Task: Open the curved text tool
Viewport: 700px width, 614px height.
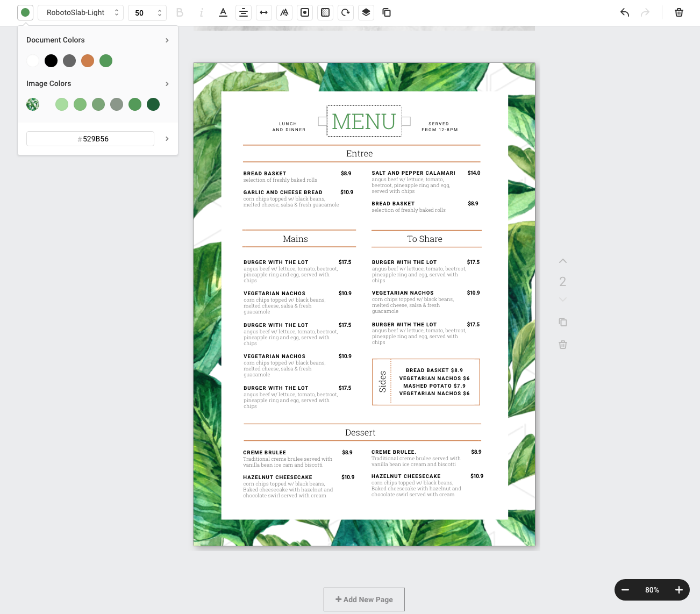Action: coord(284,12)
